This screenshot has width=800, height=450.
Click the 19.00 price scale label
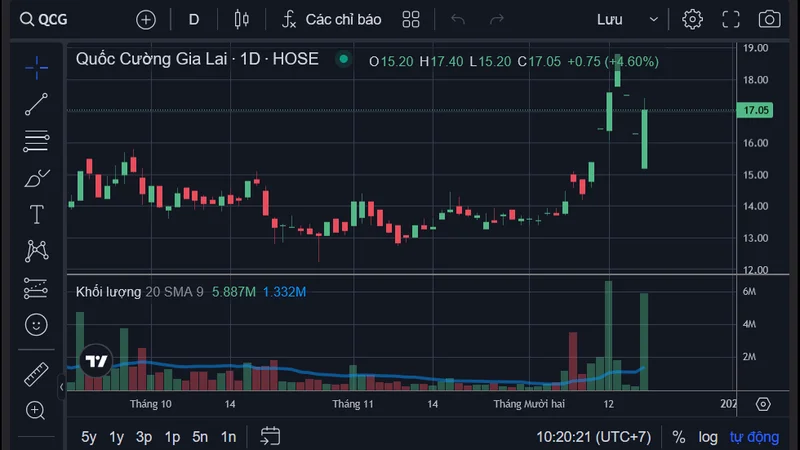755,48
